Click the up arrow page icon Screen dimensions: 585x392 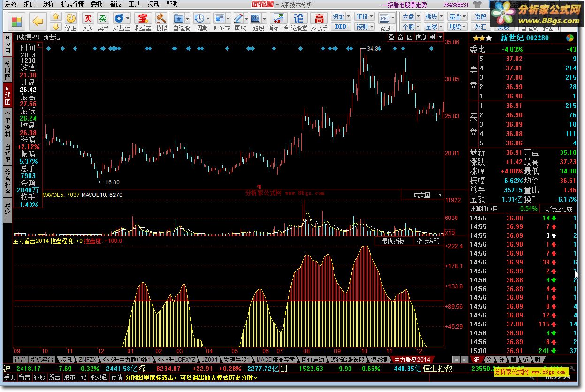coord(55,17)
